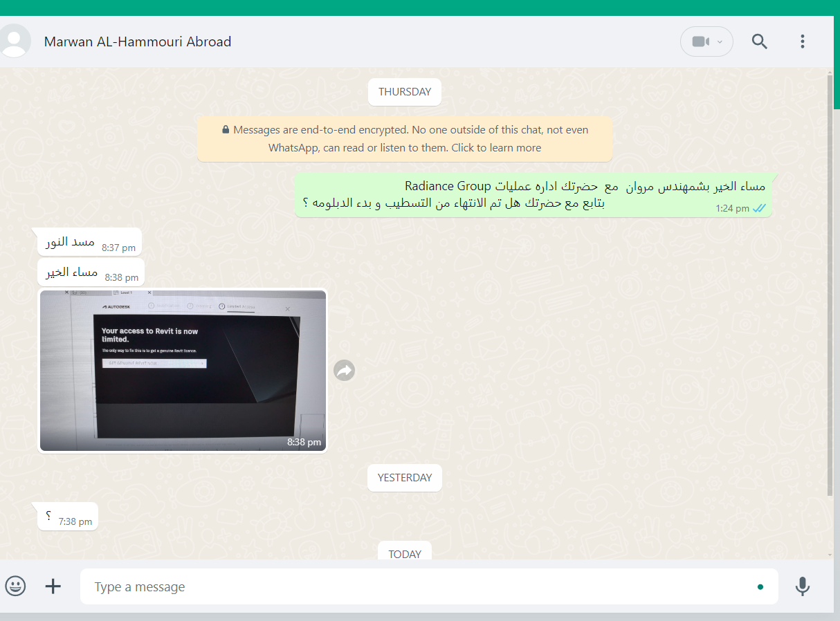
Task: Forward the Revit image message
Action: (344, 371)
